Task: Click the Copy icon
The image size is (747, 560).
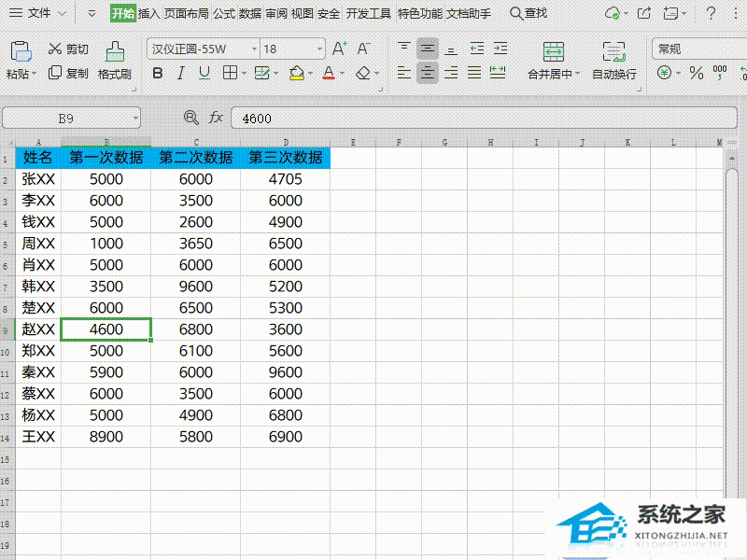Action: coord(55,73)
